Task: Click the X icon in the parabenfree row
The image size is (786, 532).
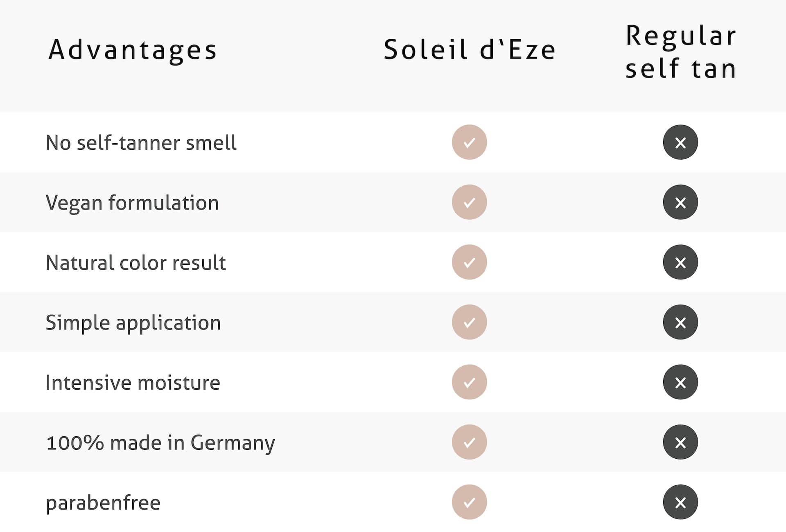Action: tap(680, 502)
